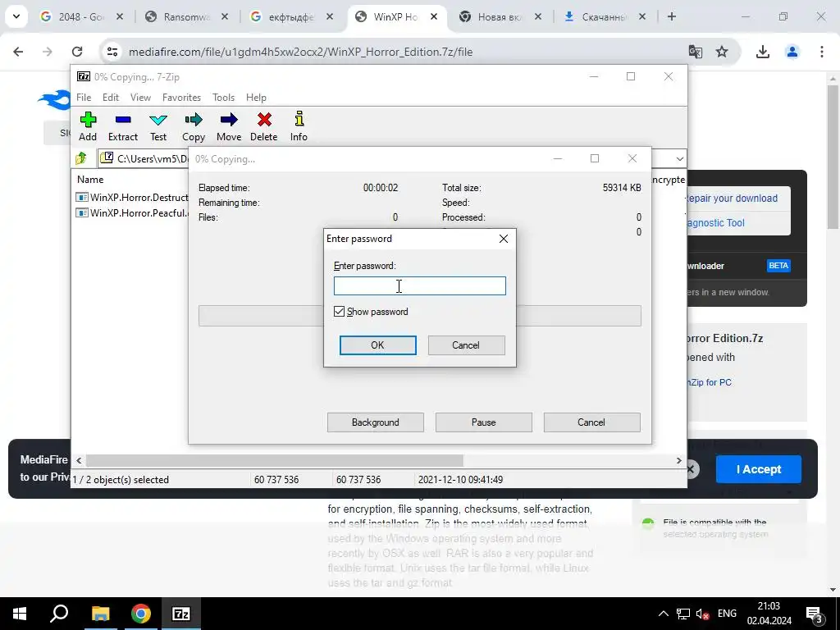Open the Tools menu
The width and height of the screenshot is (840, 630).
tap(223, 98)
